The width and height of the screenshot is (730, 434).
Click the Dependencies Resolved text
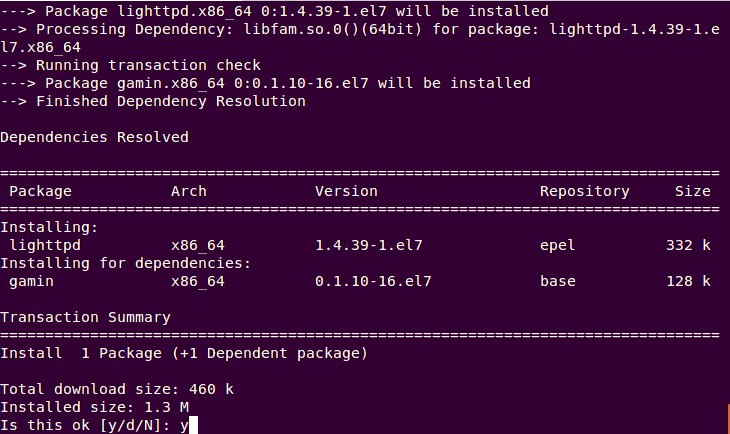coord(94,137)
